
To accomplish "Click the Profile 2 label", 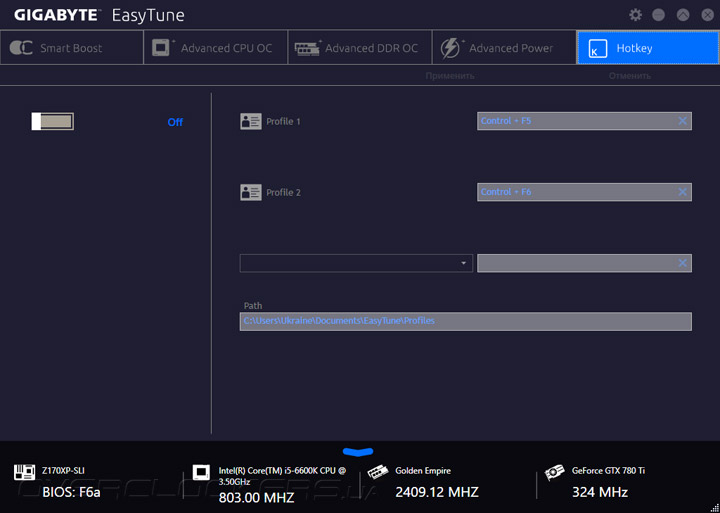I will click(283, 192).
